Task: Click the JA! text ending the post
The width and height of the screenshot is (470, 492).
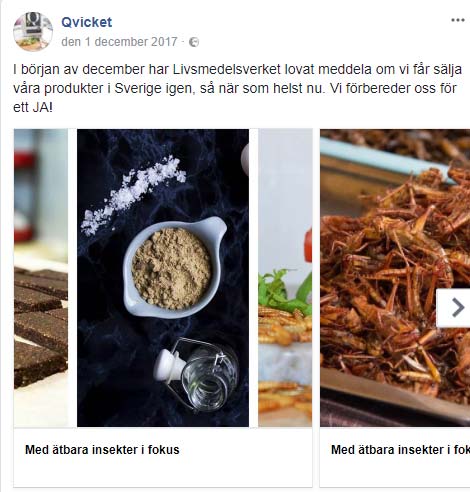Action: [x=42, y=108]
